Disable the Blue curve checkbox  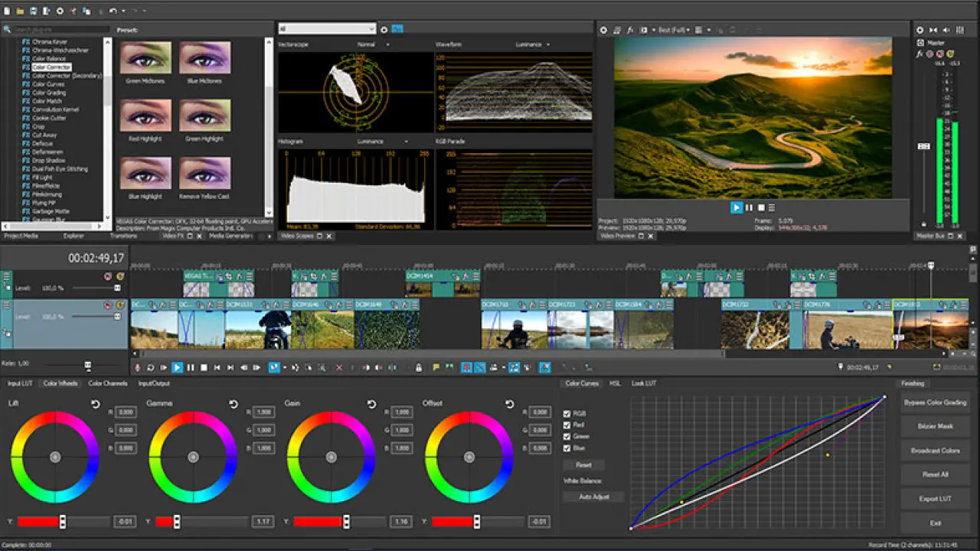click(567, 448)
